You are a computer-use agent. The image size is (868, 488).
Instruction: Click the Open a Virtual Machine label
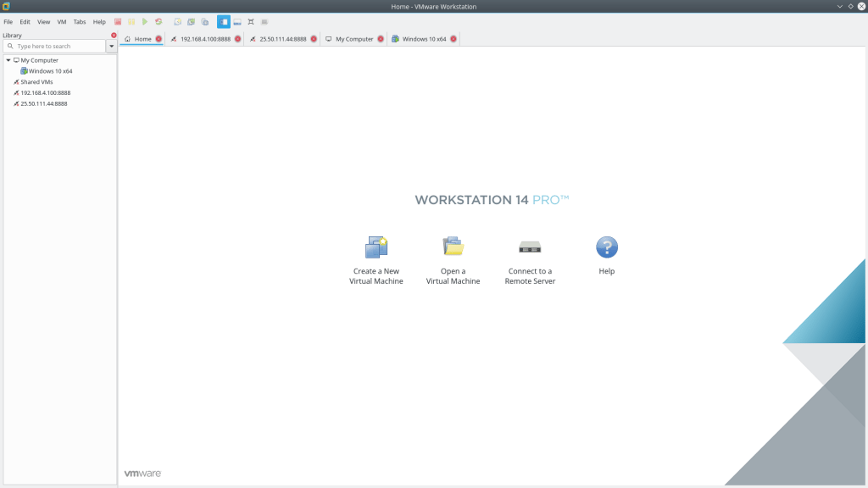pos(453,276)
